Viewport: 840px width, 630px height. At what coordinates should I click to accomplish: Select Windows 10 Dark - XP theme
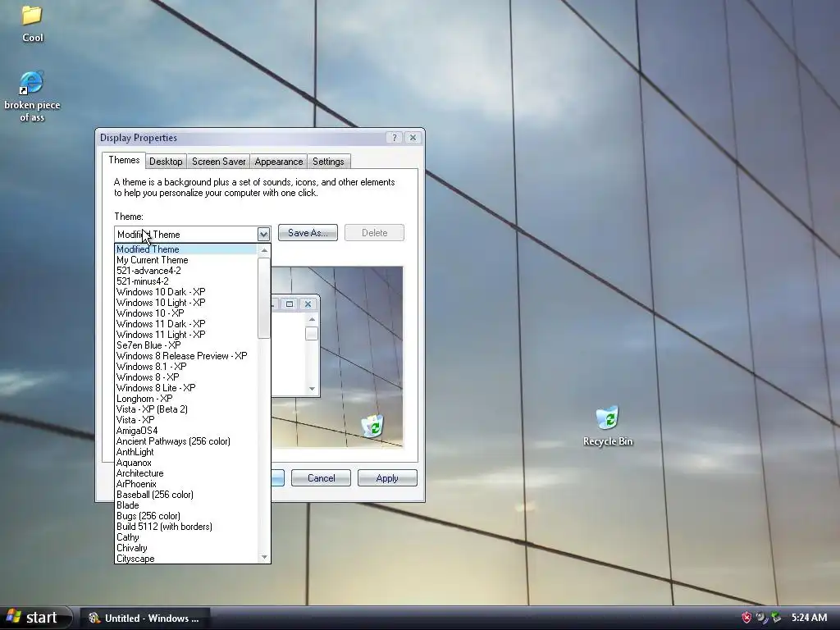[x=186, y=292]
